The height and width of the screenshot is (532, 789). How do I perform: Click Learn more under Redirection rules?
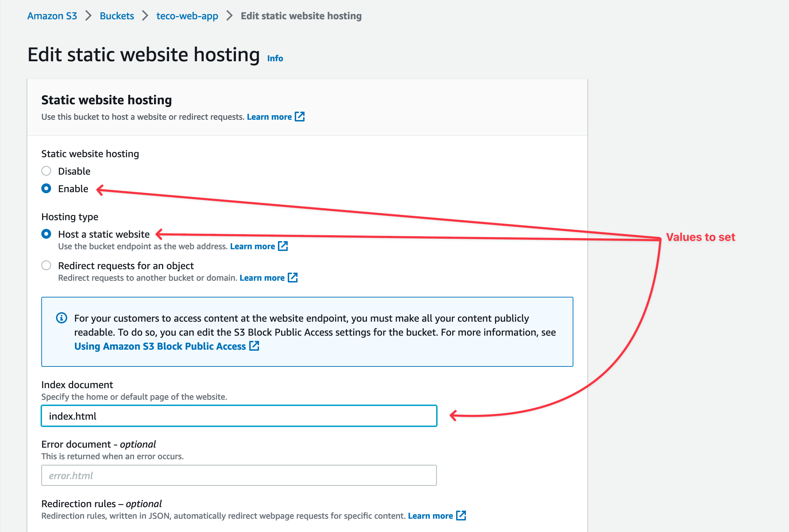pyautogui.click(x=431, y=516)
